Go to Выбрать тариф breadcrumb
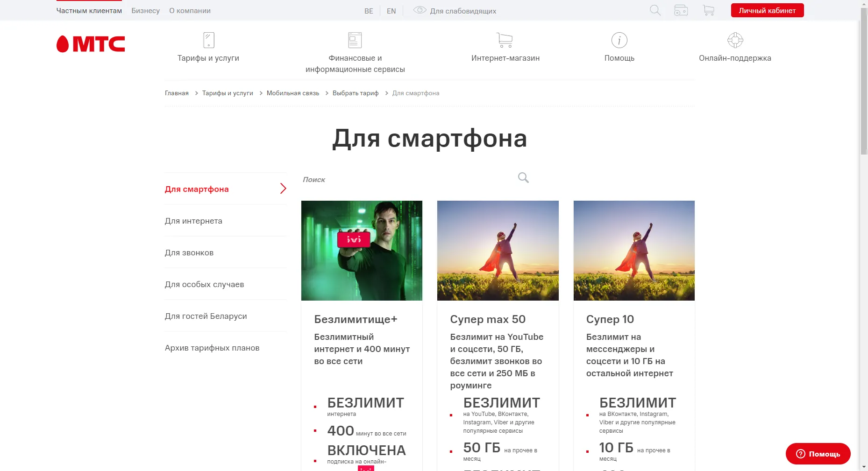 (356, 93)
